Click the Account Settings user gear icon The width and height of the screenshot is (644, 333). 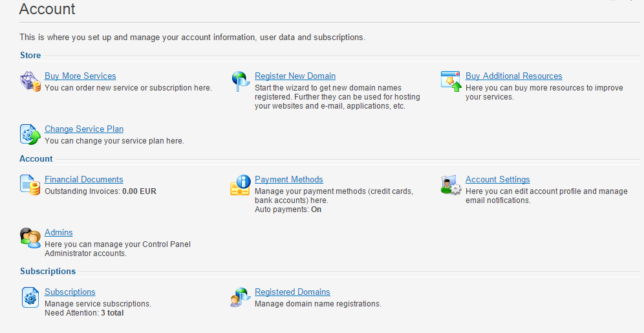(x=451, y=185)
